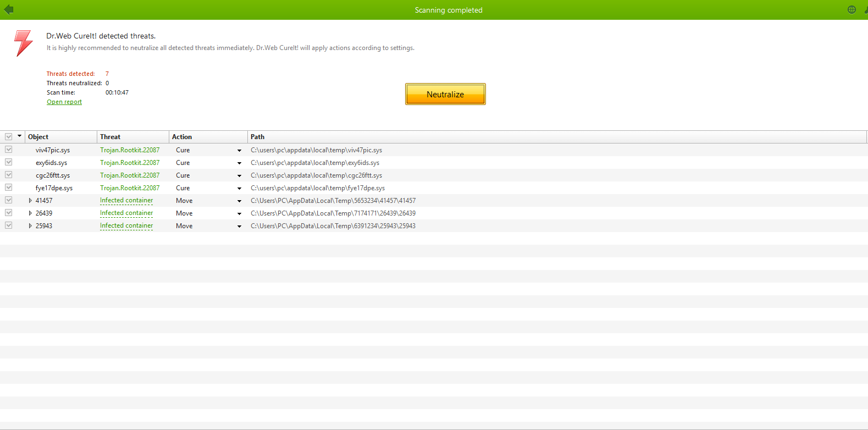Image resolution: width=868 pixels, height=430 pixels.
Task: Uncheck the fye17dpe.sys checkbox
Action: tap(9, 188)
